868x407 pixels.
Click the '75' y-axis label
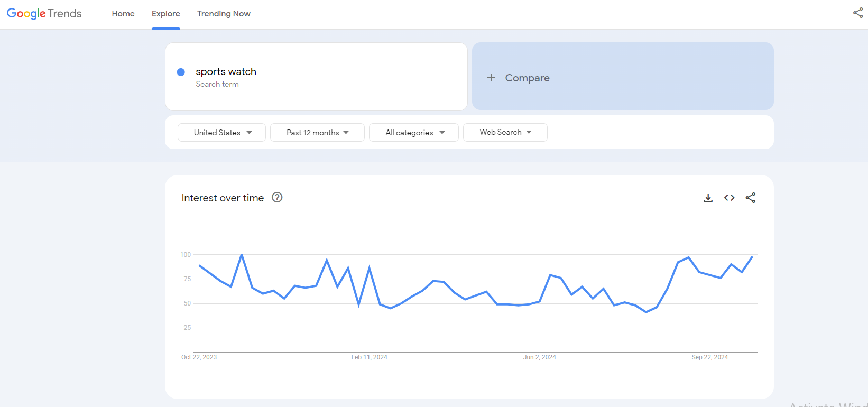[187, 279]
